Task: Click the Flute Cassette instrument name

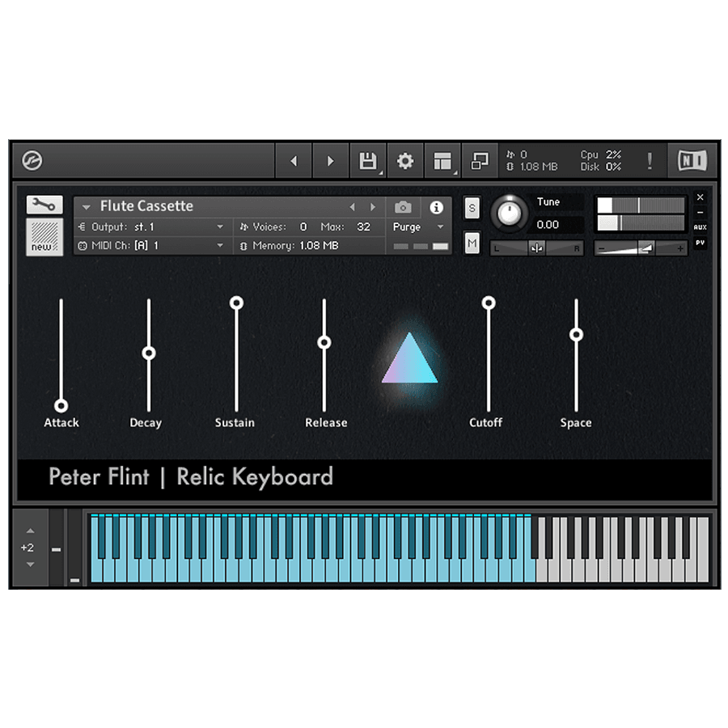Action: tap(146, 205)
